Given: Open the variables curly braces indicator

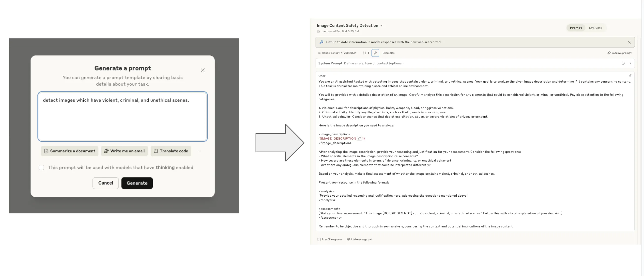Looking at the screenshot, I should [x=366, y=53].
